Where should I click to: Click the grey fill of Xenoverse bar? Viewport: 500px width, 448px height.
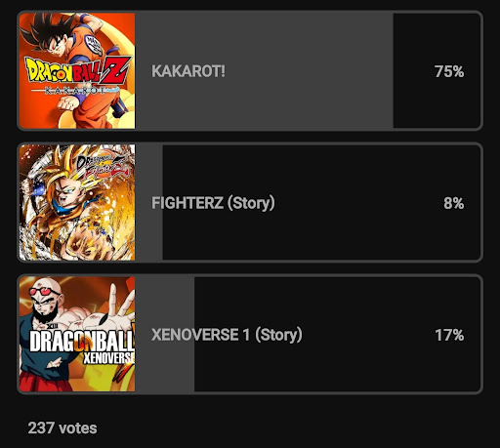[x=165, y=334]
